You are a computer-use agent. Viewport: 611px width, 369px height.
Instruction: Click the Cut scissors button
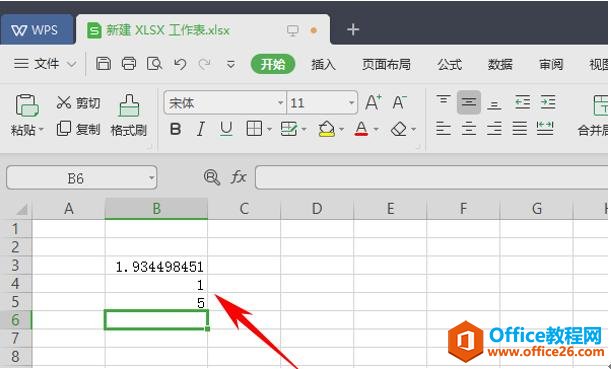point(78,103)
